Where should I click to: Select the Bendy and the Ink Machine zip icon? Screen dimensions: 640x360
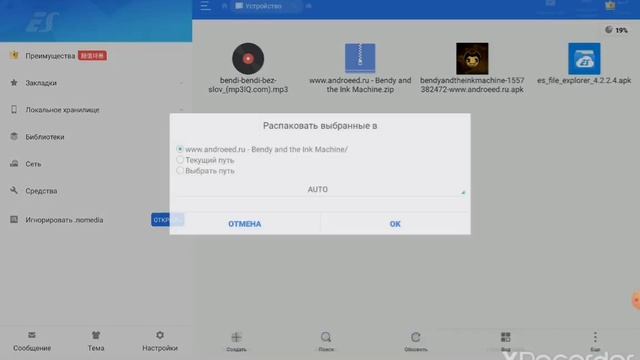(x=360, y=58)
